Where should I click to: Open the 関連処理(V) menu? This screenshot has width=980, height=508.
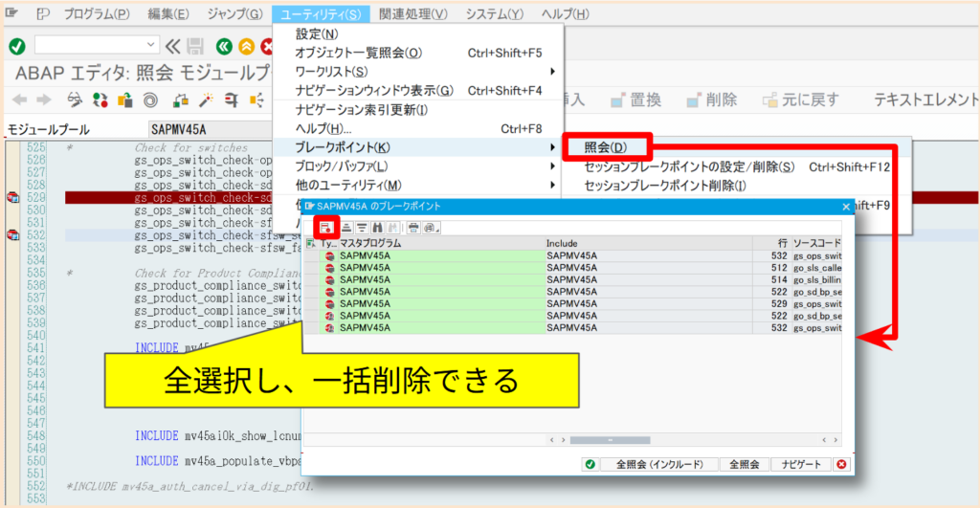[413, 13]
